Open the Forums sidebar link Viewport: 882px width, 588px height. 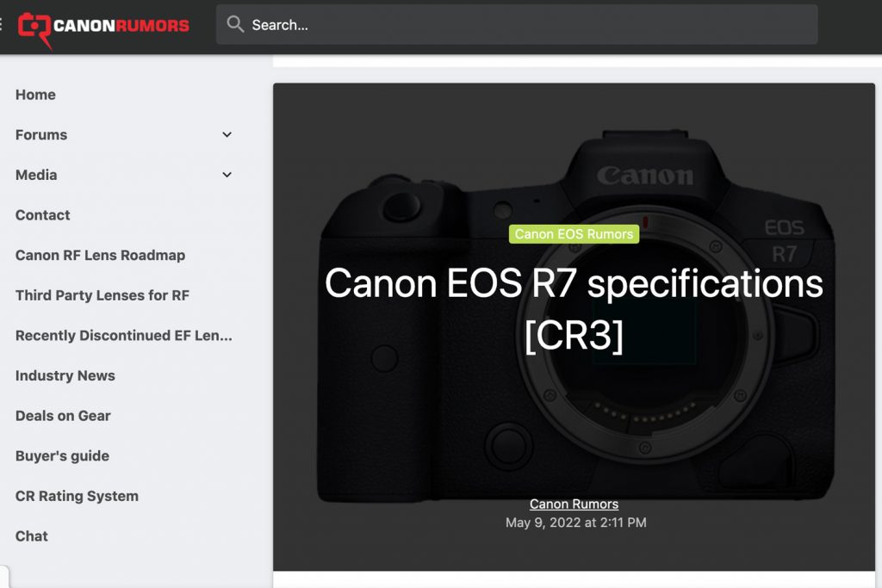(41, 135)
